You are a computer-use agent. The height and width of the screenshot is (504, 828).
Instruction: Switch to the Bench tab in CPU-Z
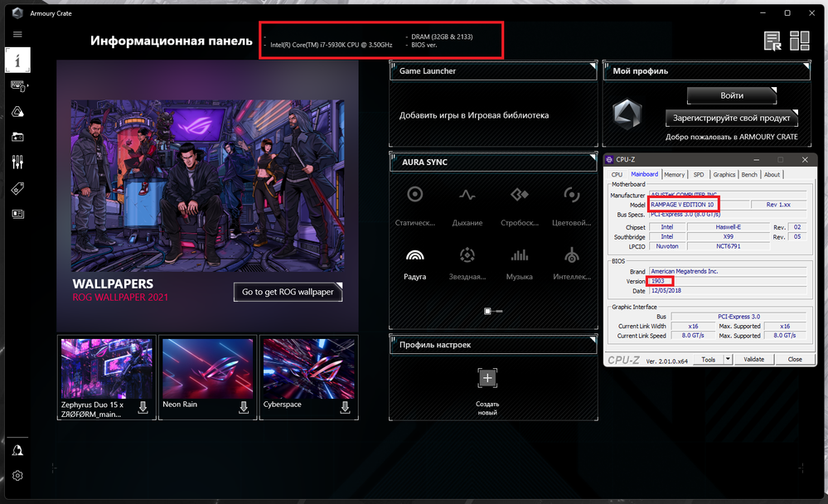[749, 174]
